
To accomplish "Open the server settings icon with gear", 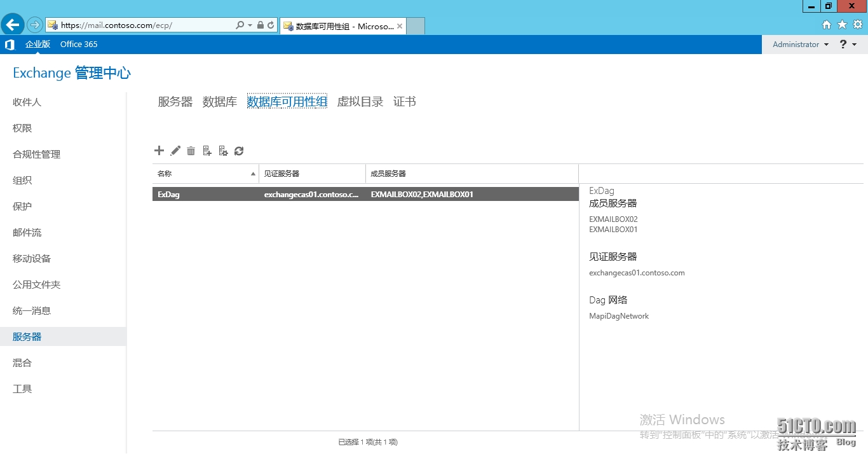I will 223,151.
